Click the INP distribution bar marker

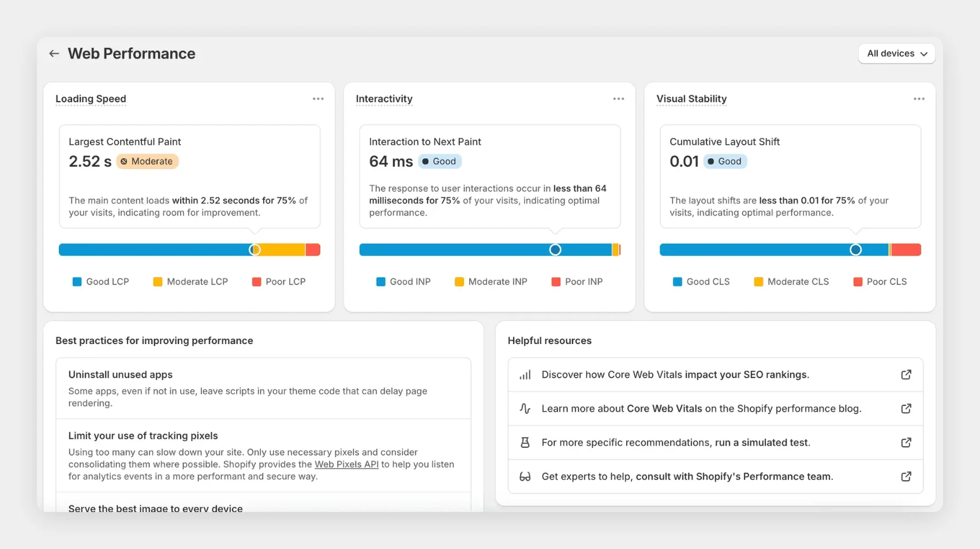(x=555, y=249)
